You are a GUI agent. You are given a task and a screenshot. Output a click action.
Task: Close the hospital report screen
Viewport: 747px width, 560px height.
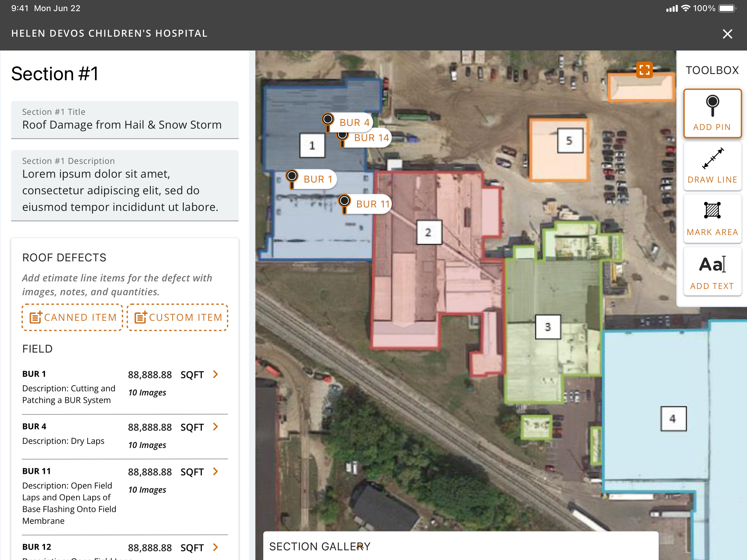pos(727,34)
